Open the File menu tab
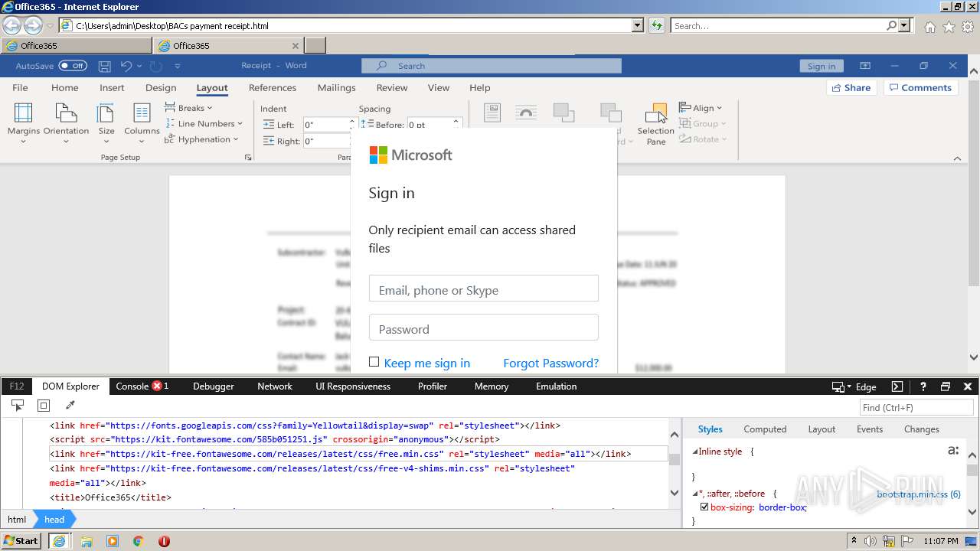This screenshot has height=551, width=980. [x=21, y=87]
